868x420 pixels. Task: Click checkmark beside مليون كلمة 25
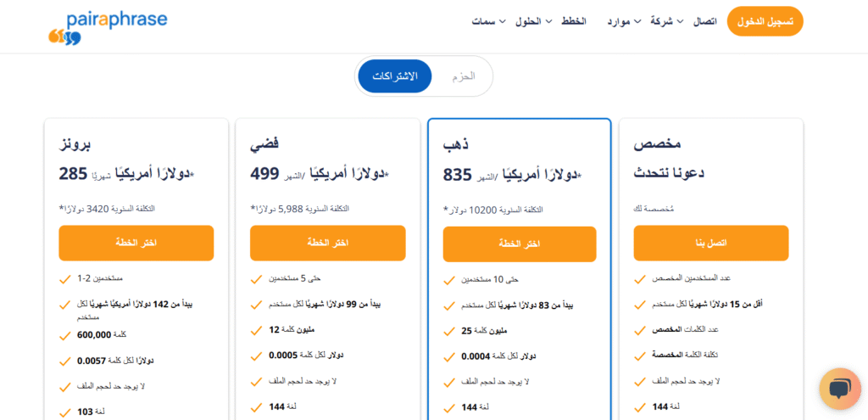tap(449, 332)
